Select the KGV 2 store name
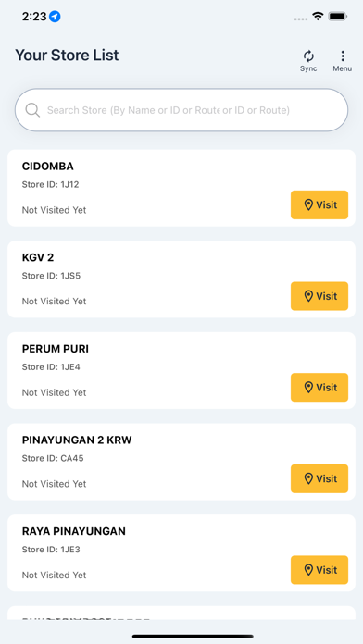Screen dimensions: 363x644 (x=38, y=257)
